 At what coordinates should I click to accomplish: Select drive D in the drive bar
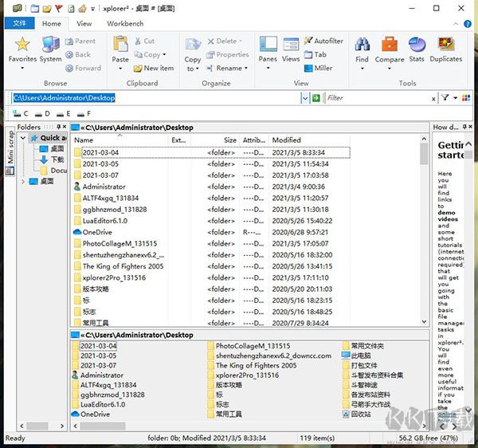click(42, 114)
